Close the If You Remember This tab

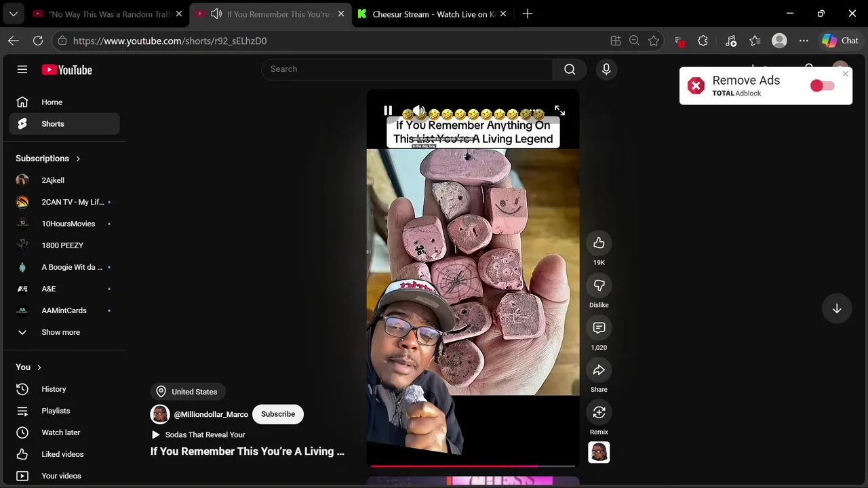(341, 14)
